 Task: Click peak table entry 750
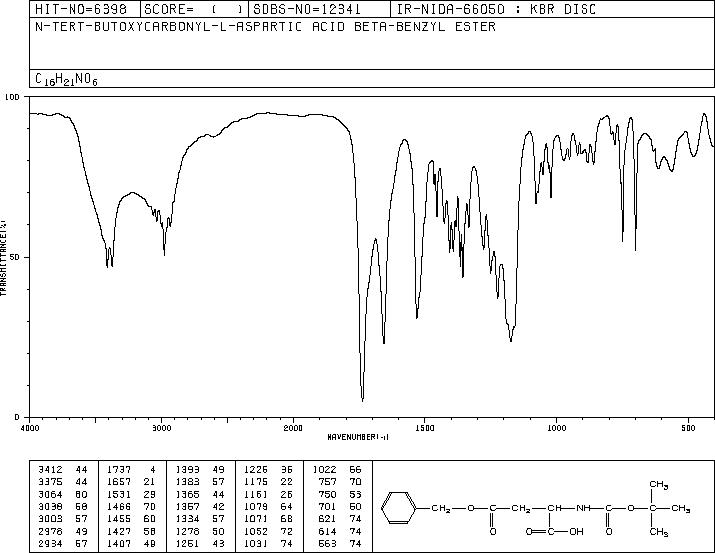pos(328,495)
